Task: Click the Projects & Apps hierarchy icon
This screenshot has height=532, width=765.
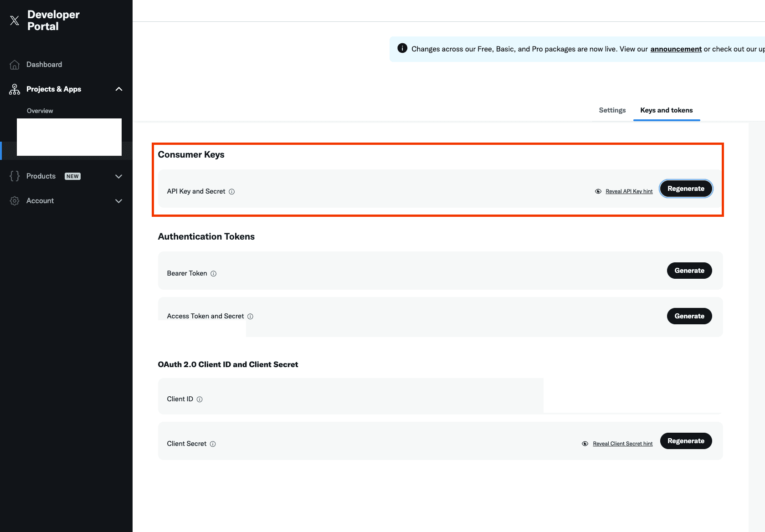Action: [x=15, y=89]
